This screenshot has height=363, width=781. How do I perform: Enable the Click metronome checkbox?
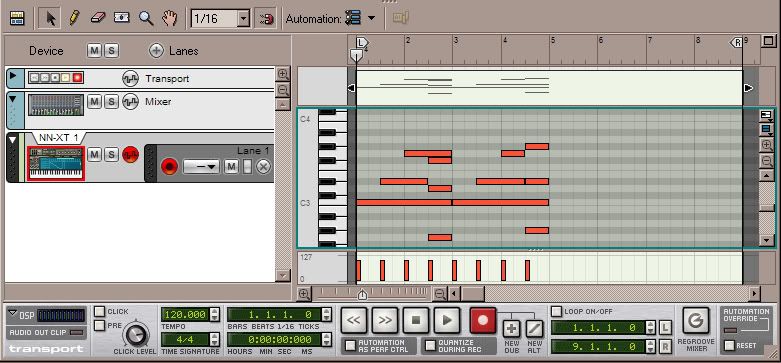point(100,312)
